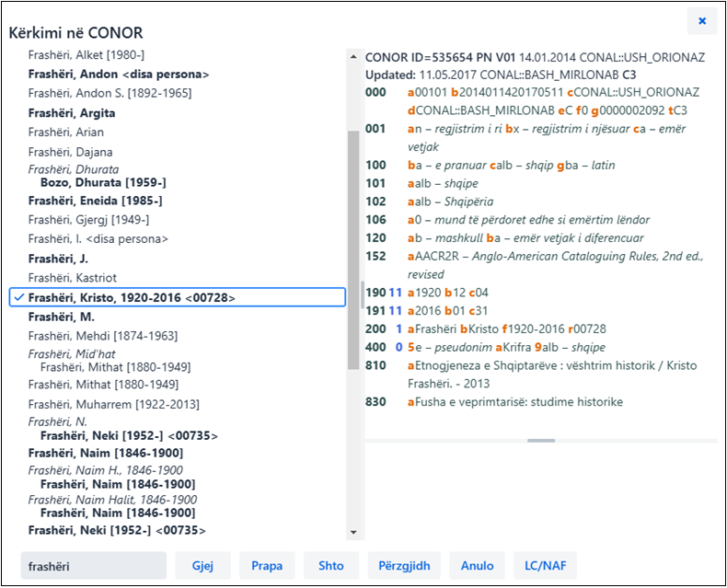The image size is (727, 588).
Task: Click field 400 pseudonim Krifra
Action: 486,347
